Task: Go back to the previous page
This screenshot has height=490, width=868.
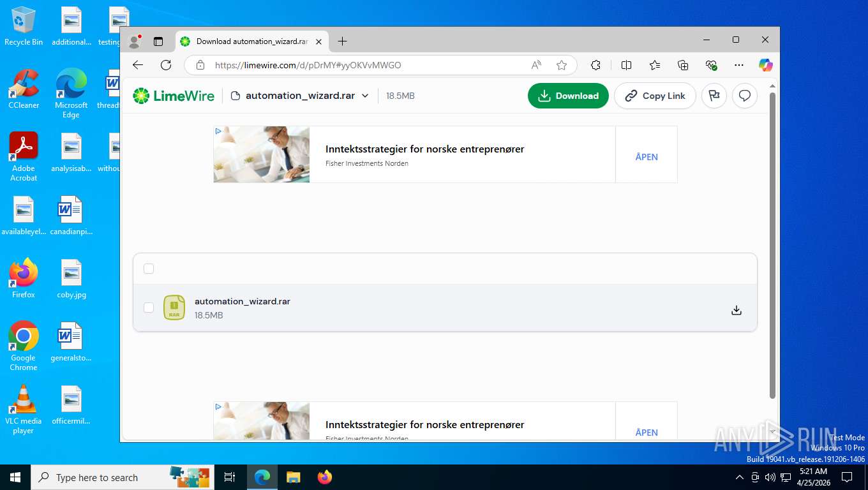Action: (138, 65)
